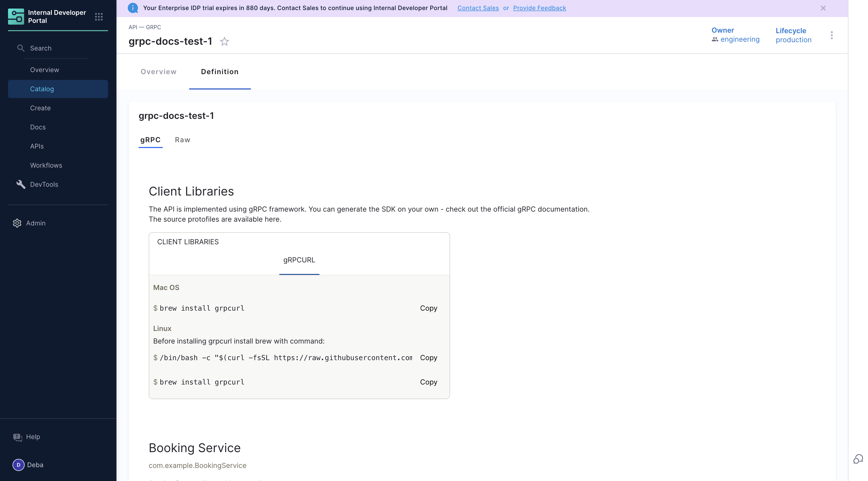Open Workflows in the sidebar
Image resolution: width=868 pixels, height=481 pixels.
click(46, 165)
